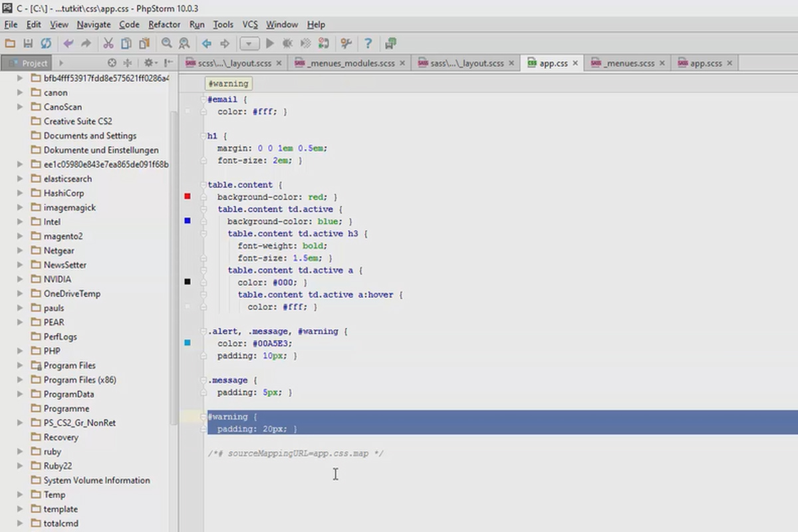Open the Project panel gear options menu
Viewport: 798px width, 532px height.
pos(150,63)
